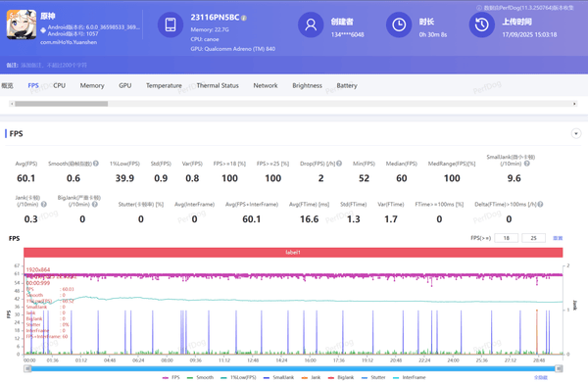Image resolution: width=588 pixels, height=382 pixels.
Task: Click the 1%Low(FPS) value 39.9
Action: tap(124, 178)
